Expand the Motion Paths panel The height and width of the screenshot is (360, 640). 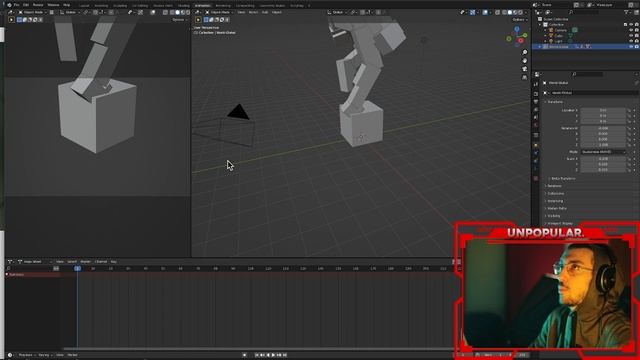pos(556,209)
